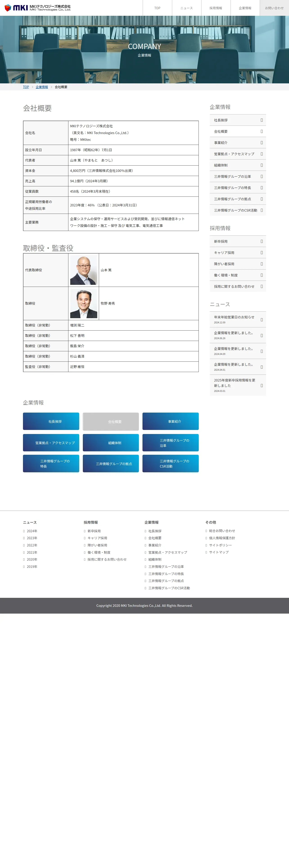Click the 社長挨拶 blue button

(x=51, y=421)
